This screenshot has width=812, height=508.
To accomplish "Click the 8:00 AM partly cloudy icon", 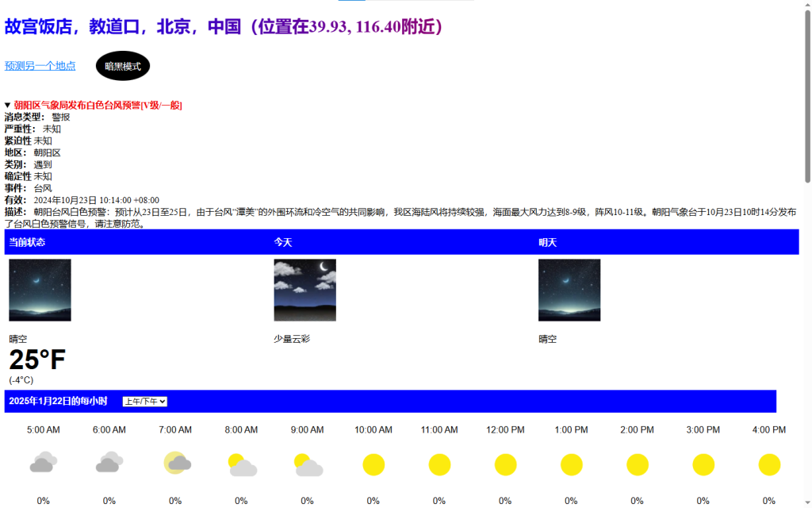I will tap(243, 465).
